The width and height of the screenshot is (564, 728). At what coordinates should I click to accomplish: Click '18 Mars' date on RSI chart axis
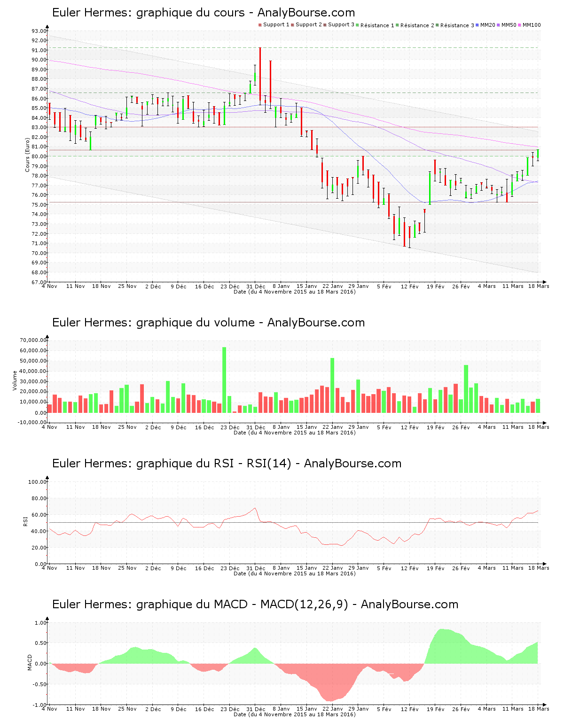(x=539, y=568)
